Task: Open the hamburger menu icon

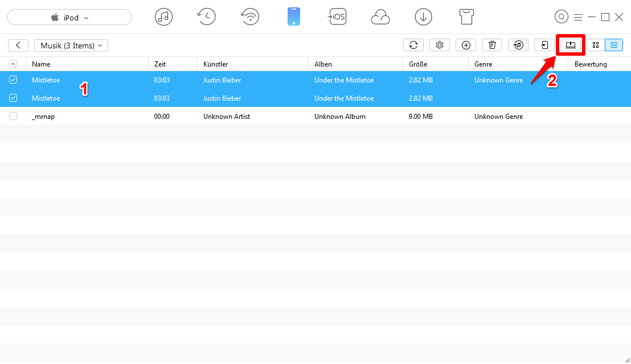Action: tap(578, 17)
